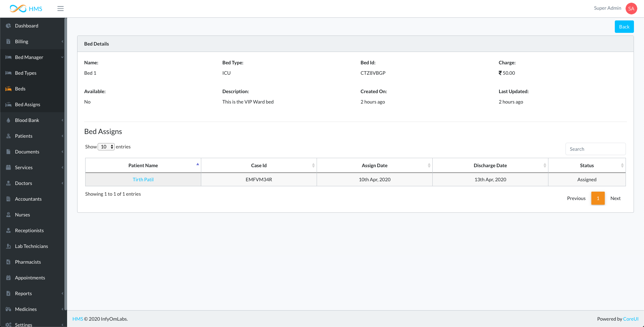Click the Back button

624,27
